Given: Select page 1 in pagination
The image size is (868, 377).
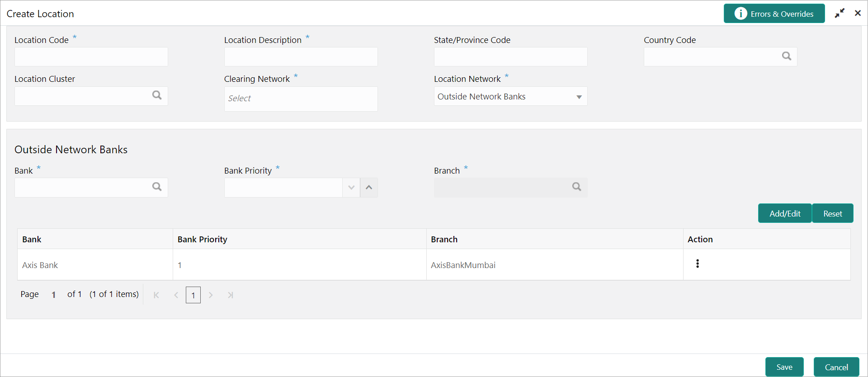Looking at the screenshot, I should (193, 295).
